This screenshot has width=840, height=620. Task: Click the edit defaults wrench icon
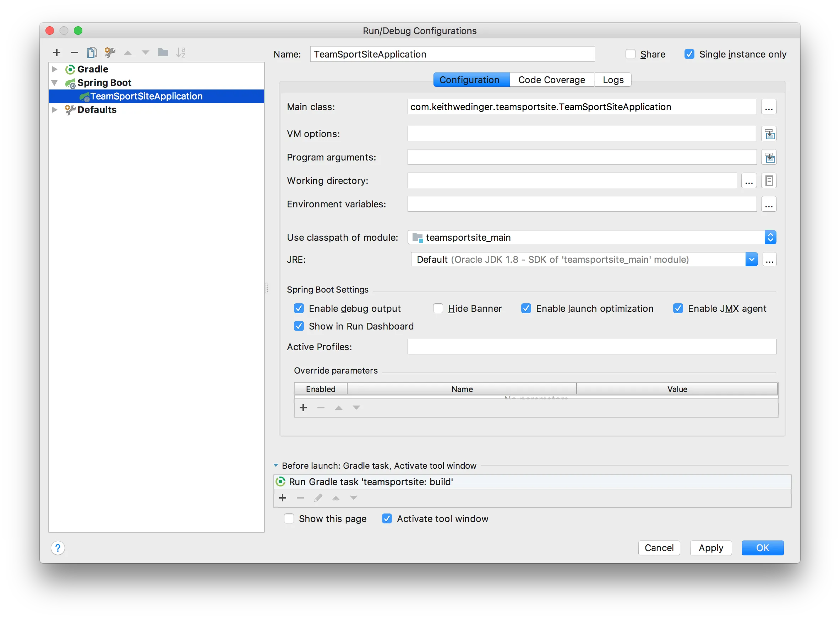[110, 53]
